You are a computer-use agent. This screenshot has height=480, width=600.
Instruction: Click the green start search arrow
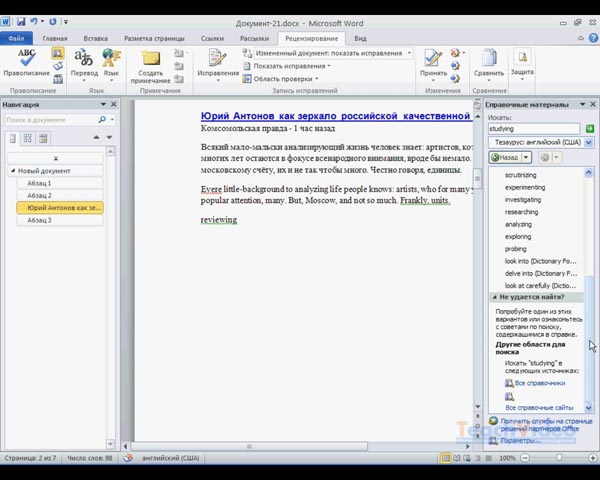click(590, 129)
